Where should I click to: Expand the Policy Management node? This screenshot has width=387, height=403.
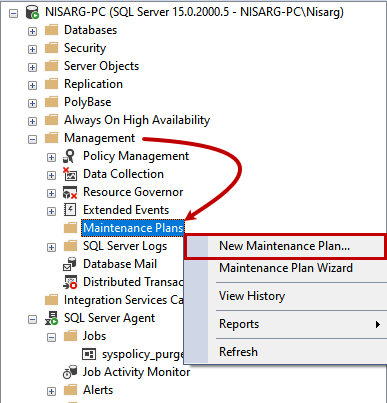coord(51,158)
